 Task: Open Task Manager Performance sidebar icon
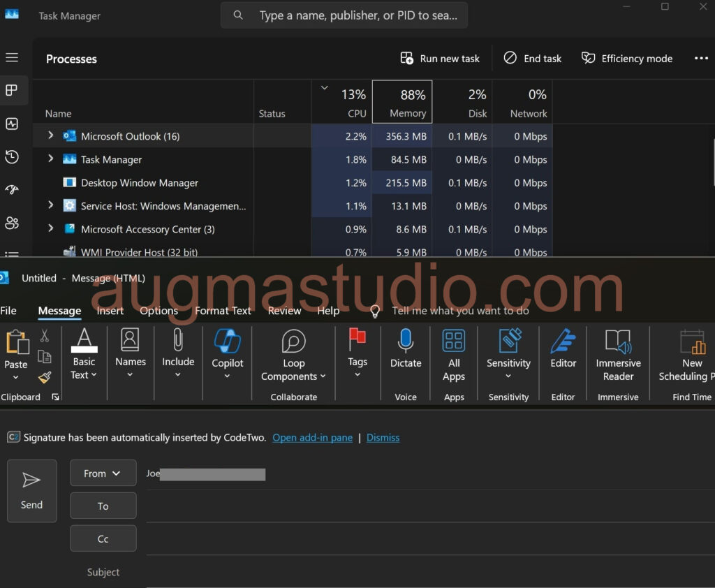12,124
